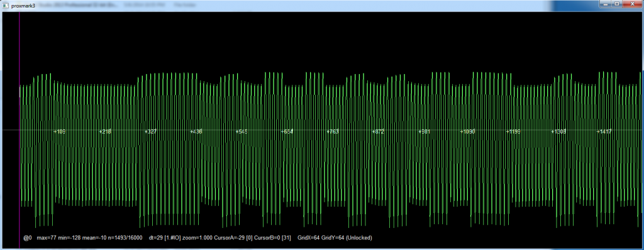This screenshot has width=644, height=250.
Task: Place cursor at the +545 sample marker
Action: (242, 132)
